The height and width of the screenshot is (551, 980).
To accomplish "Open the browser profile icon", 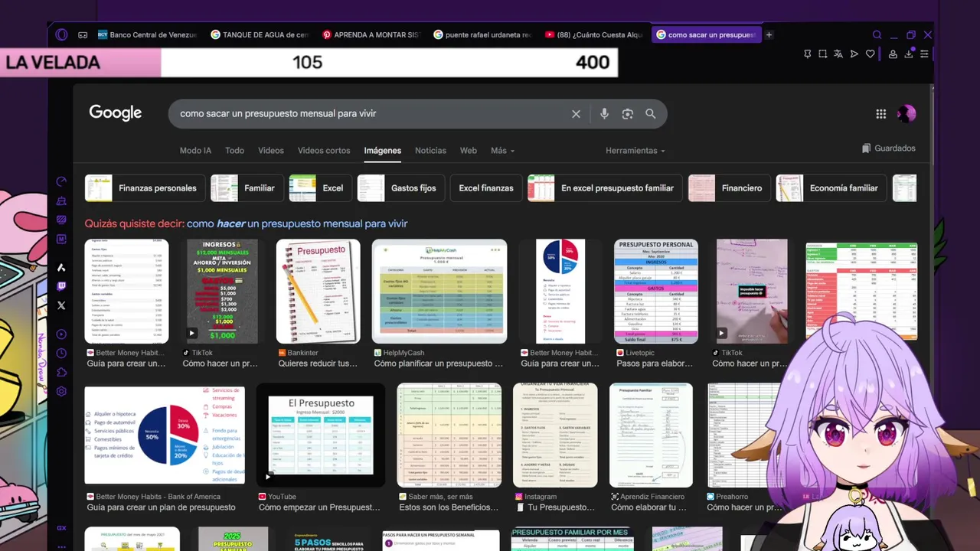I will (893, 54).
